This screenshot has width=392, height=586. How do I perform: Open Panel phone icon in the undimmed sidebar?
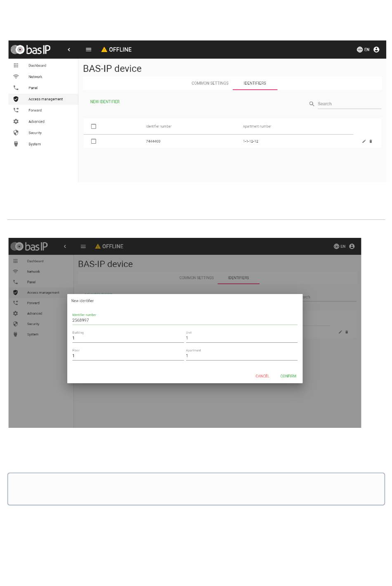tap(16, 88)
